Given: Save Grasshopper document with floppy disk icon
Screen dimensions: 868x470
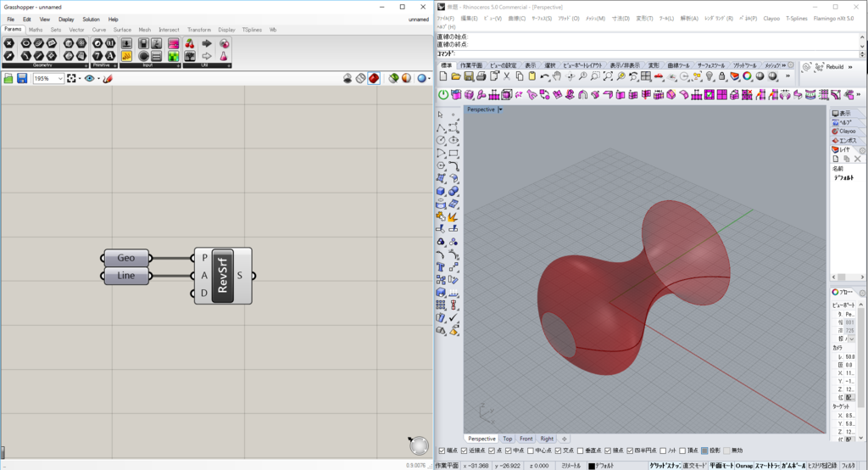Looking at the screenshot, I should coord(22,79).
